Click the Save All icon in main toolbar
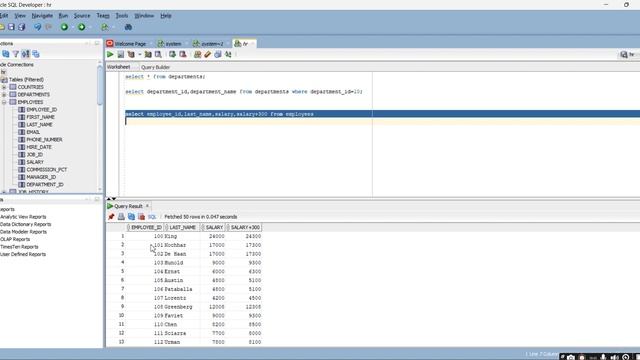Viewport: 640px width, 360px height. (x=22, y=27)
